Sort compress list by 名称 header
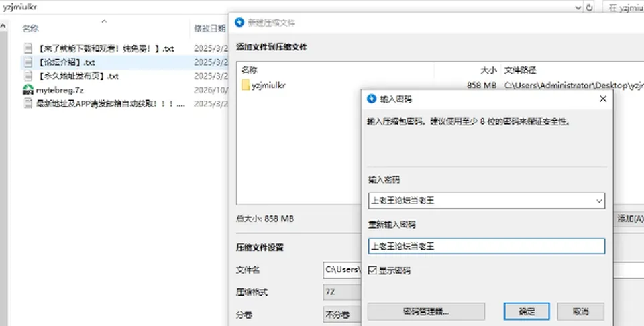644x326 pixels. [x=250, y=70]
